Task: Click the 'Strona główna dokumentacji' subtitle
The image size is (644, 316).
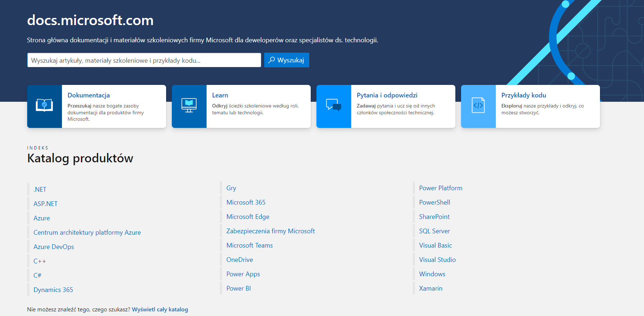Action: [x=203, y=40]
